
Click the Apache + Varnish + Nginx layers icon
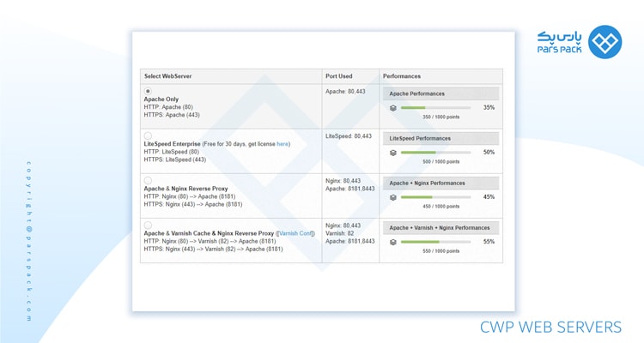[x=393, y=242]
